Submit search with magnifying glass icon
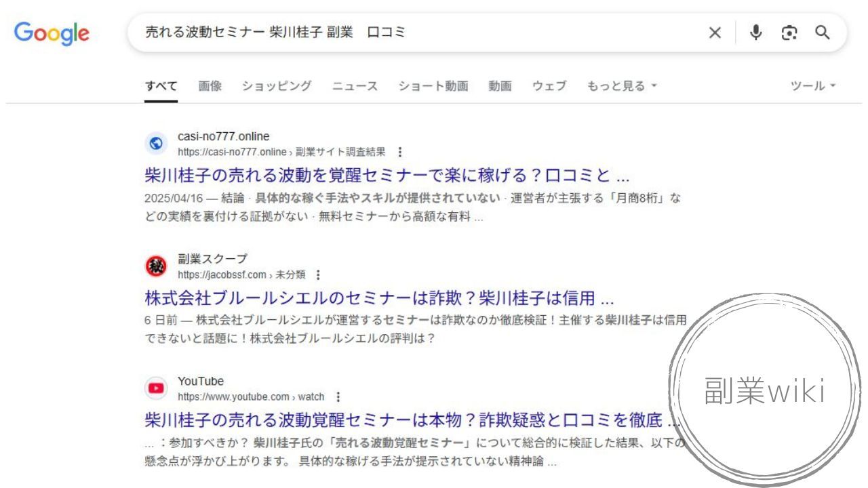This screenshot has width=868, height=488. (x=823, y=33)
